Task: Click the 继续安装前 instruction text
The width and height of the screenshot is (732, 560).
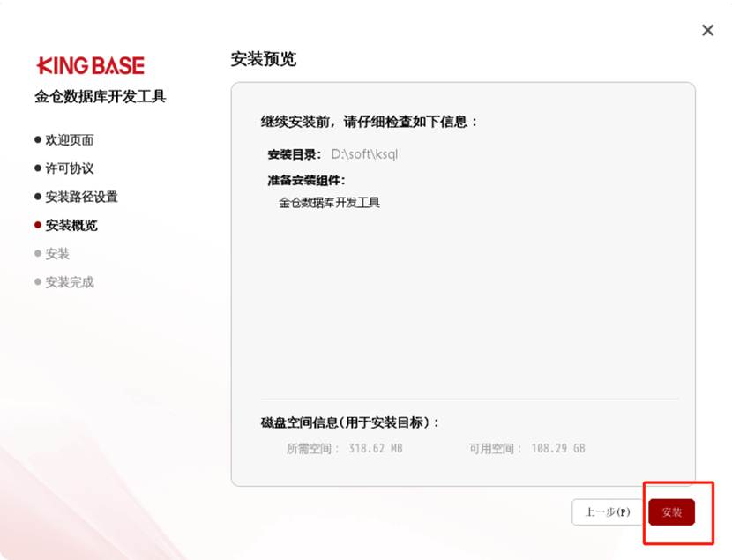Action: pyautogui.click(x=369, y=122)
